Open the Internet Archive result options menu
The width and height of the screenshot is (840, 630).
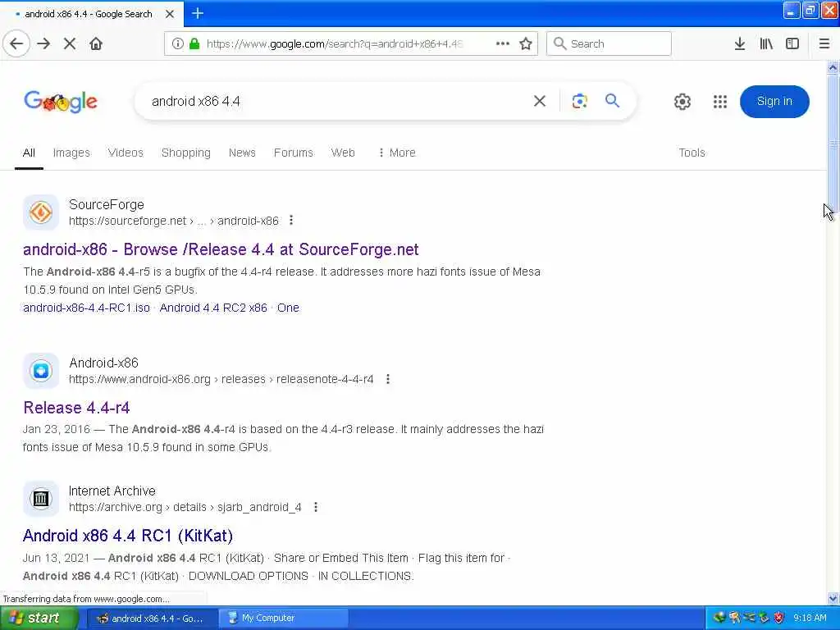(x=316, y=507)
